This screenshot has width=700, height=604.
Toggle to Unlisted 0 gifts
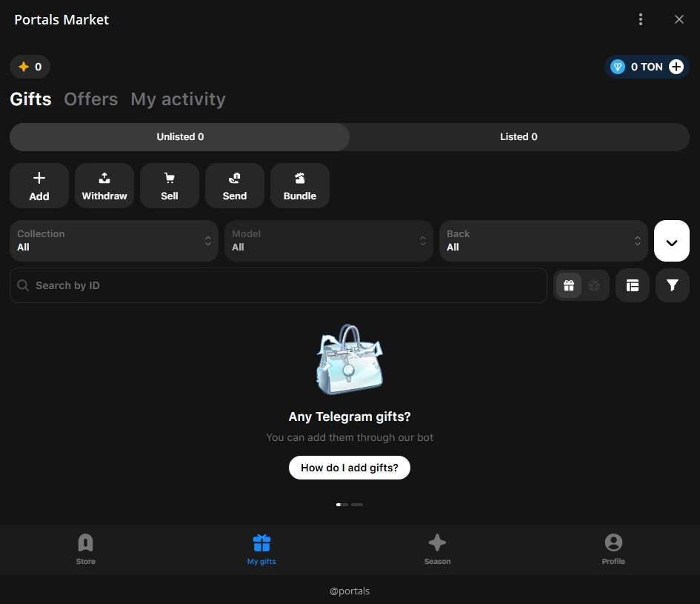[180, 137]
